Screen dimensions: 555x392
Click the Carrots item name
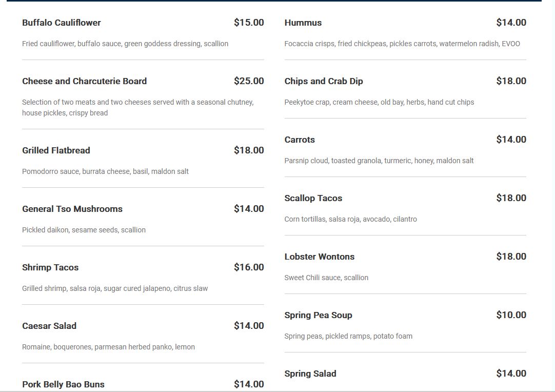click(300, 140)
